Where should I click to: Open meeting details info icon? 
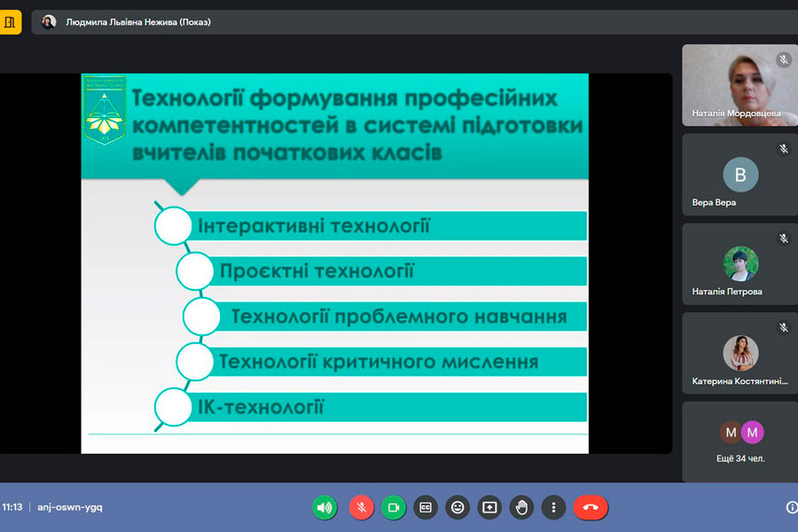[x=792, y=507]
